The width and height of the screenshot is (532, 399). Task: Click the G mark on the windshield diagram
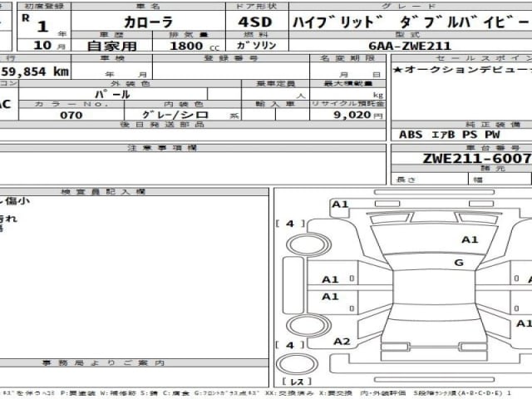[x=459, y=263]
